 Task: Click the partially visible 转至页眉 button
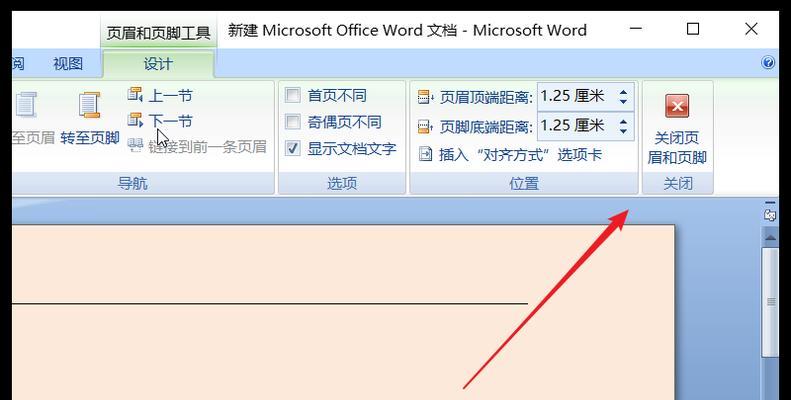point(33,119)
